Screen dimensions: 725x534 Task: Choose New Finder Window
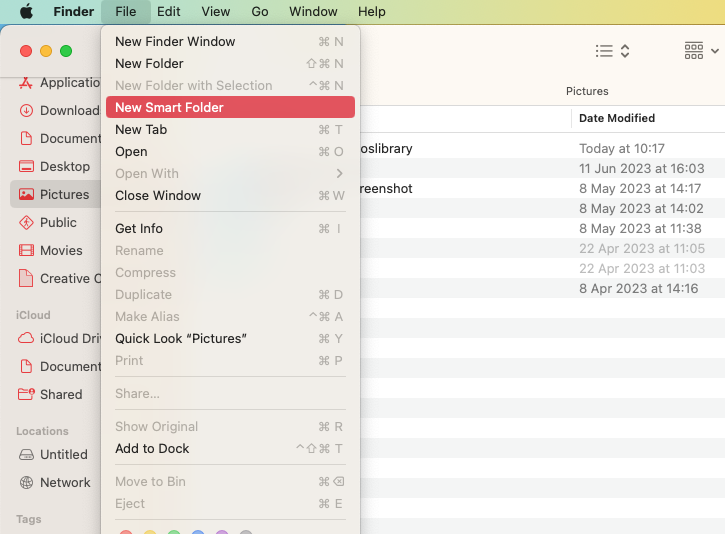click(230, 42)
